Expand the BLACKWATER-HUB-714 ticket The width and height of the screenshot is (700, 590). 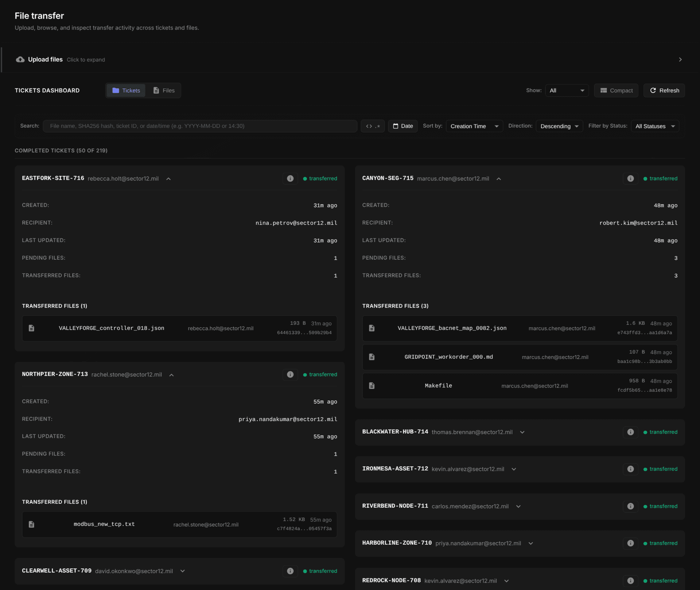coord(522,432)
